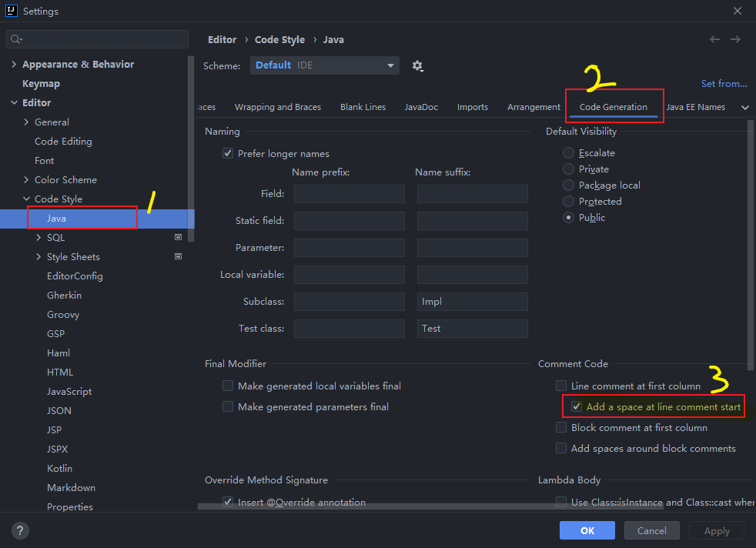Click the Set from... link
The height and width of the screenshot is (548, 756).
point(724,83)
